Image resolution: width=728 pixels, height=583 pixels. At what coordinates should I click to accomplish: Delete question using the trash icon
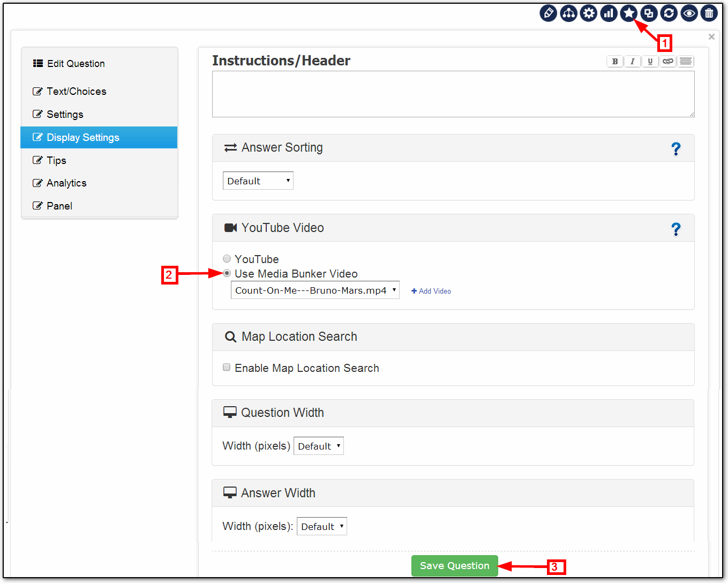(709, 13)
